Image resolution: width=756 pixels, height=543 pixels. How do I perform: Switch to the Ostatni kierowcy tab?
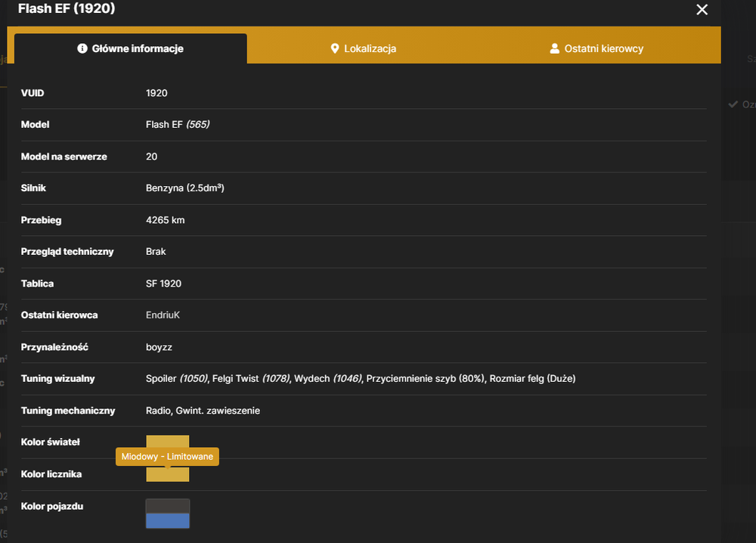click(596, 48)
